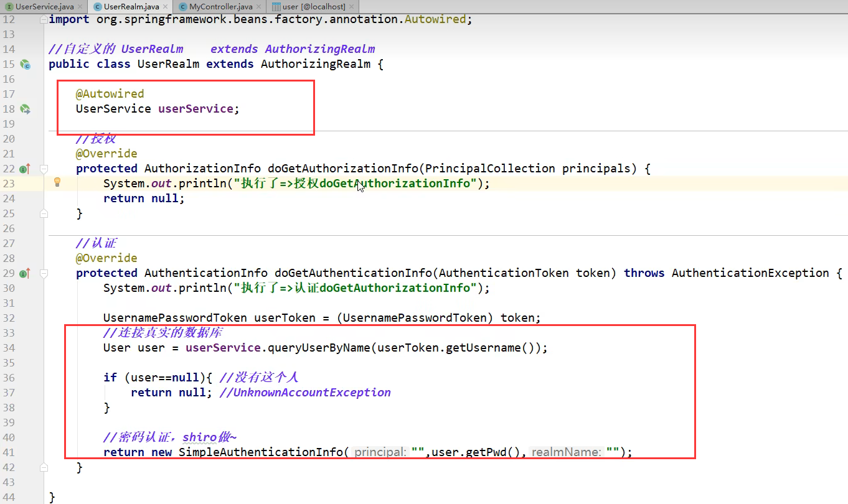Screen dimensions: 848x504
Task: Click the class file icon on the UserRealm.java tab
Action: 98,6
